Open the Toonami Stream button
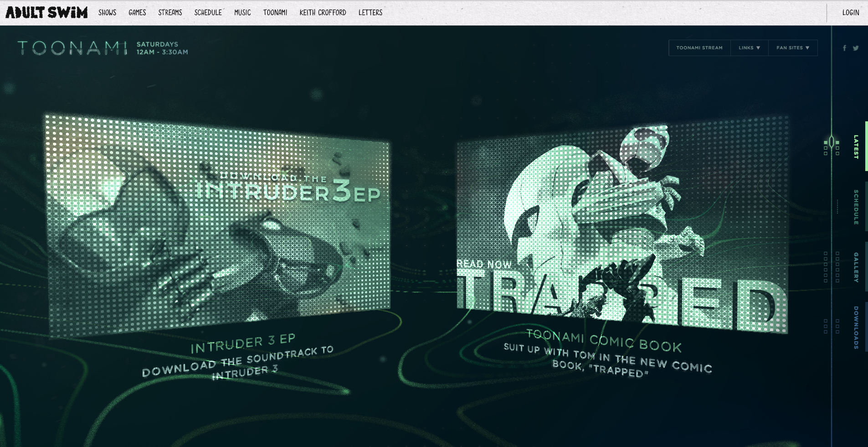Viewport: 868px width, 447px height. [x=699, y=48]
